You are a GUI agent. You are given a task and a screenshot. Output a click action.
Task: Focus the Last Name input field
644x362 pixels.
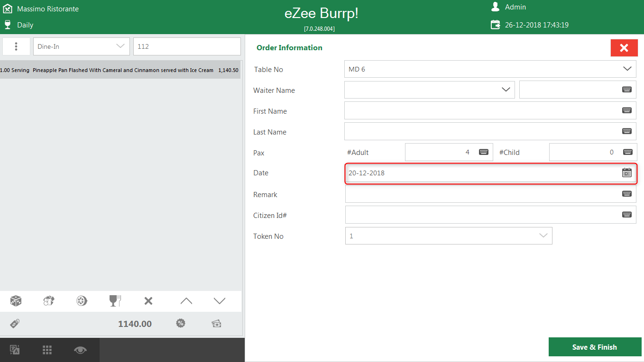pos(490,131)
